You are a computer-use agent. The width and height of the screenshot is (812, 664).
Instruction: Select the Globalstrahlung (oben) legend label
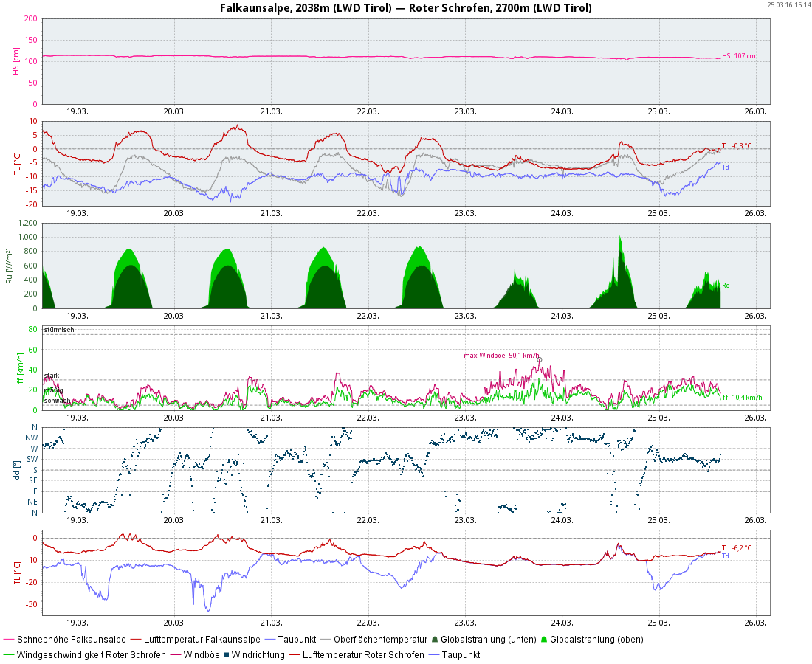click(x=596, y=640)
